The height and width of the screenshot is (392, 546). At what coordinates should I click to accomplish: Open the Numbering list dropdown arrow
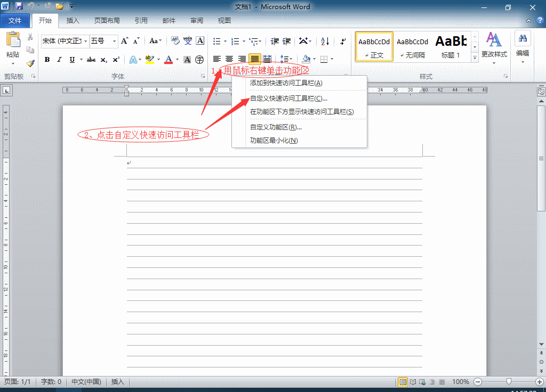click(243, 42)
